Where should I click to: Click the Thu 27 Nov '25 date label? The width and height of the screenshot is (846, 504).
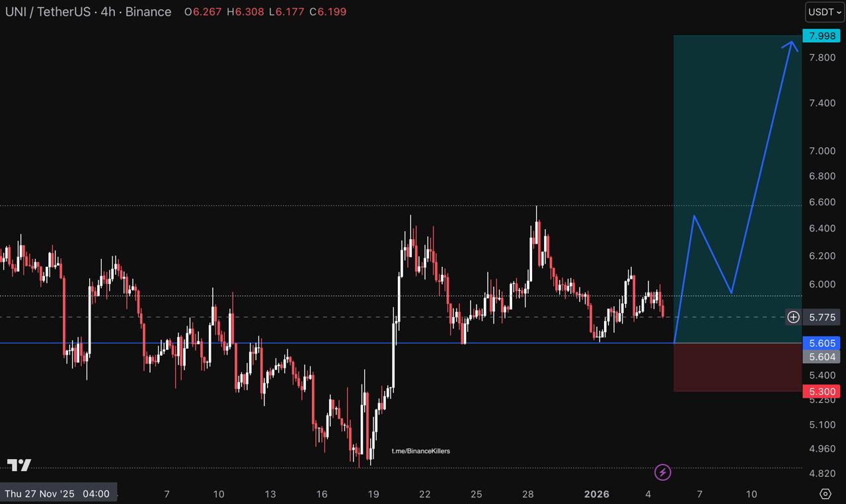point(58,493)
